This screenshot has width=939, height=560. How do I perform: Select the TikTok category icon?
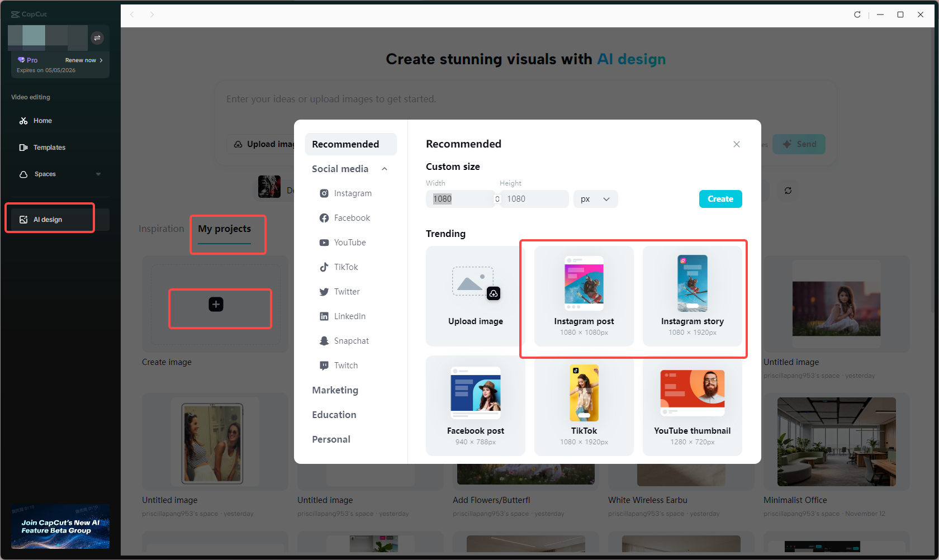[324, 267]
